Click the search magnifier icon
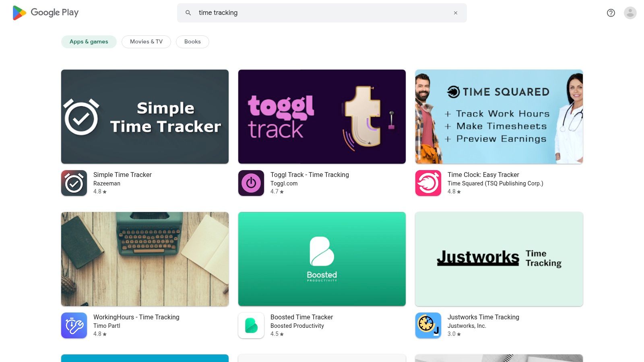644x362 pixels. pos(188,13)
